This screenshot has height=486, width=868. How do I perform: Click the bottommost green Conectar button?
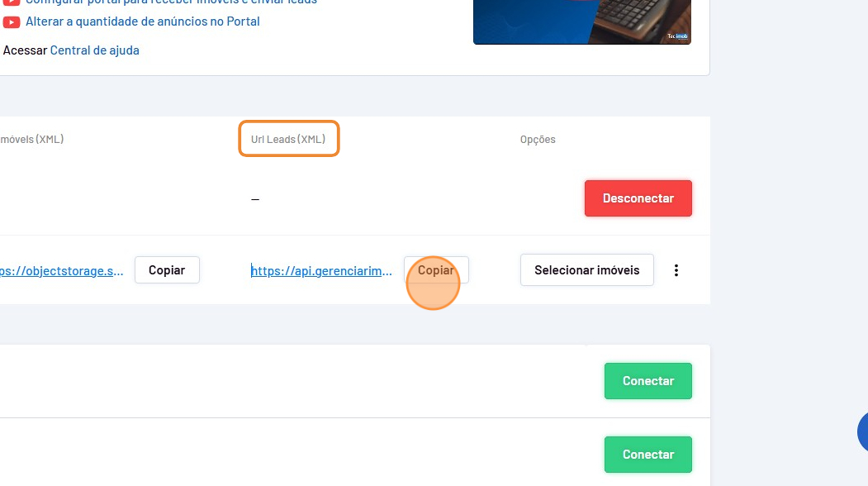tap(647, 455)
